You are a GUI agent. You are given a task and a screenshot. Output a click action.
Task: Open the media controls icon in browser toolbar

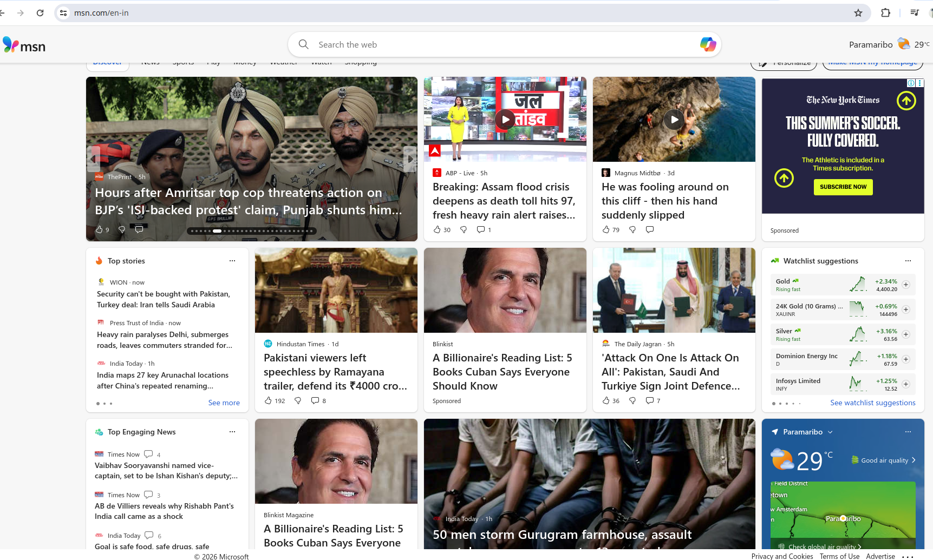[x=915, y=12]
